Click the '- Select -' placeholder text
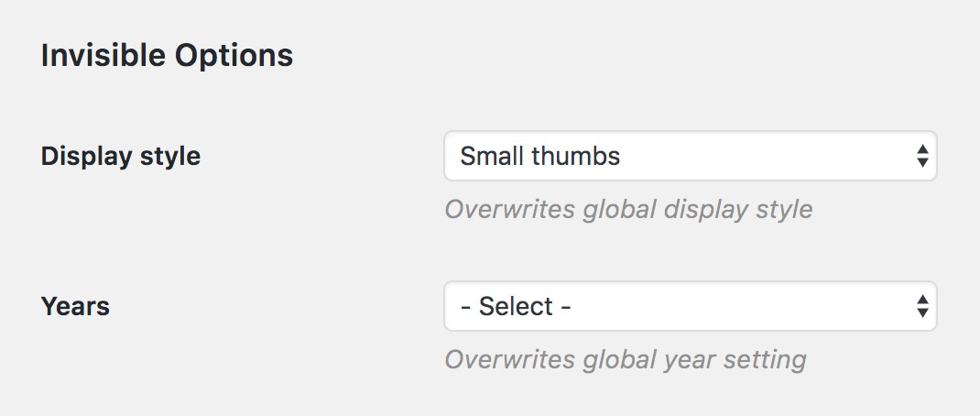The image size is (980, 416). point(516,306)
